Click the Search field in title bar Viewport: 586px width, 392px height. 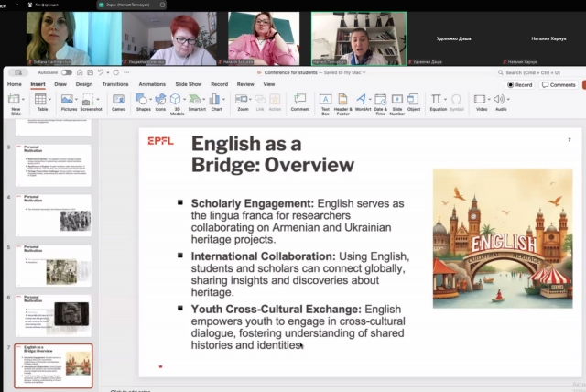pos(540,72)
